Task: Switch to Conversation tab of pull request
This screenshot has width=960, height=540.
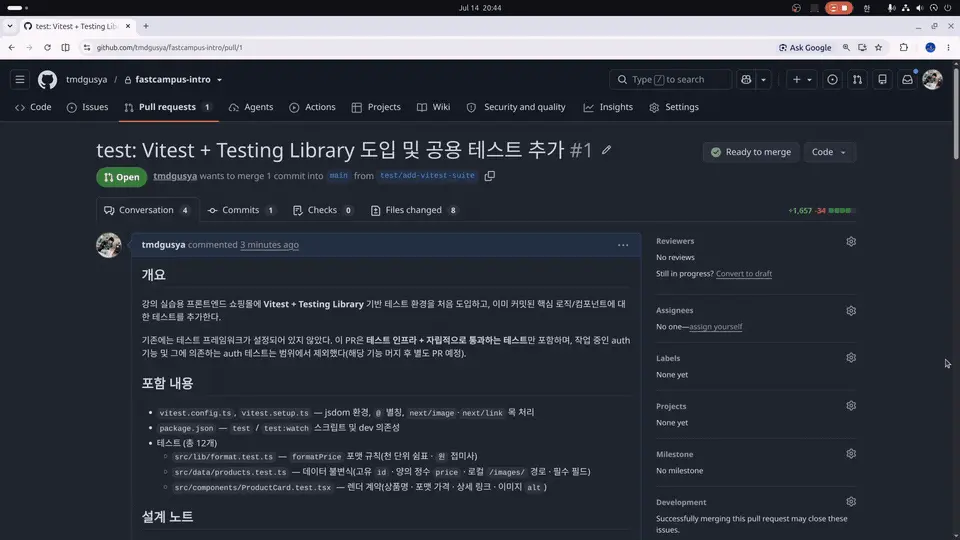Action: click(147, 210)
